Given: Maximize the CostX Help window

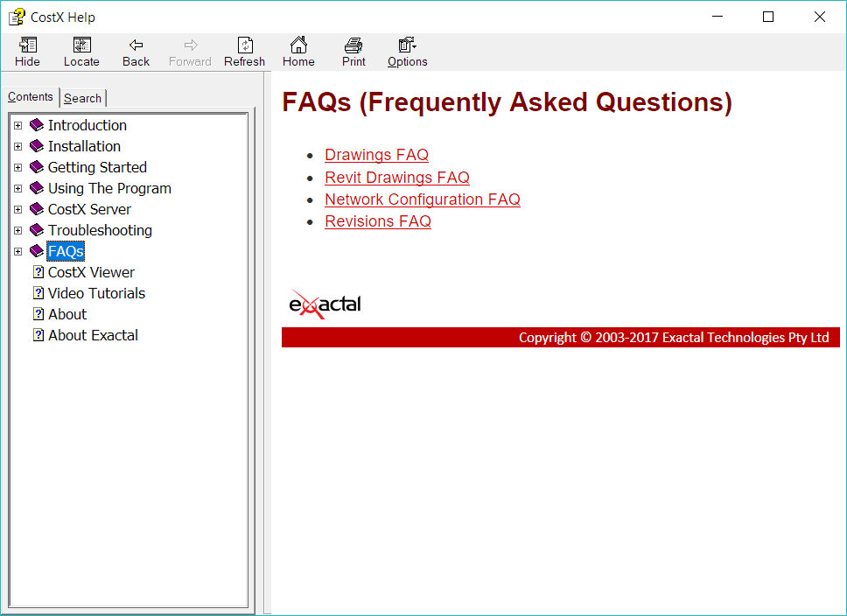Looking at the screenshot, I should (x=768, y=17).
